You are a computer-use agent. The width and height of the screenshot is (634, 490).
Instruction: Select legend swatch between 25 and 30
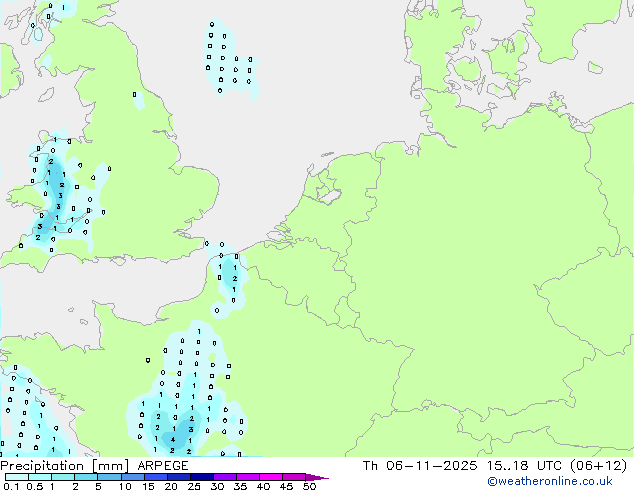click(202, 477)
